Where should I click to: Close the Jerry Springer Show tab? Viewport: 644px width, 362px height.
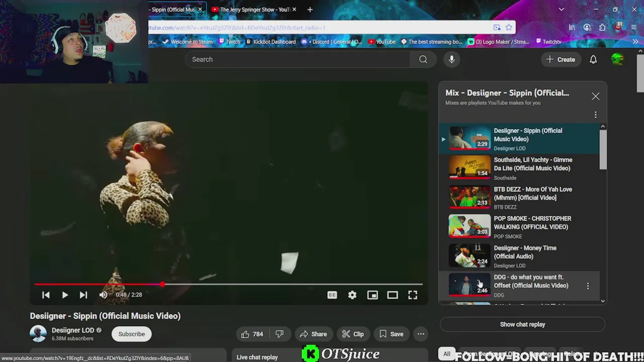[294, 10]
